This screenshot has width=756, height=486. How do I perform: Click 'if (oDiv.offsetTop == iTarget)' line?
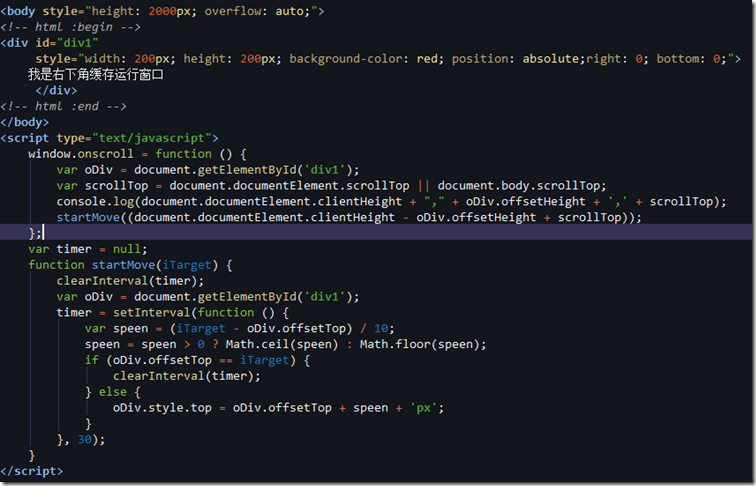click(x=197, y=360)
